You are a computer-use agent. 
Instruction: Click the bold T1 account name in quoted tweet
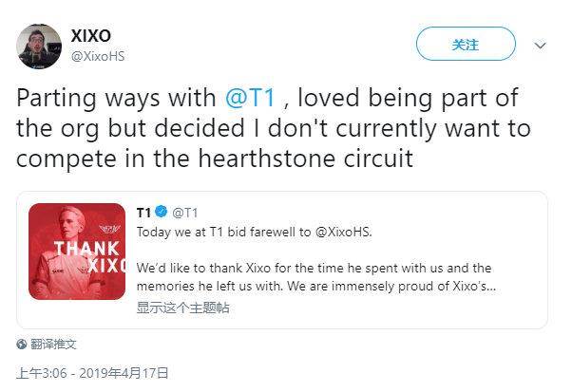click(x=145, y=212)
